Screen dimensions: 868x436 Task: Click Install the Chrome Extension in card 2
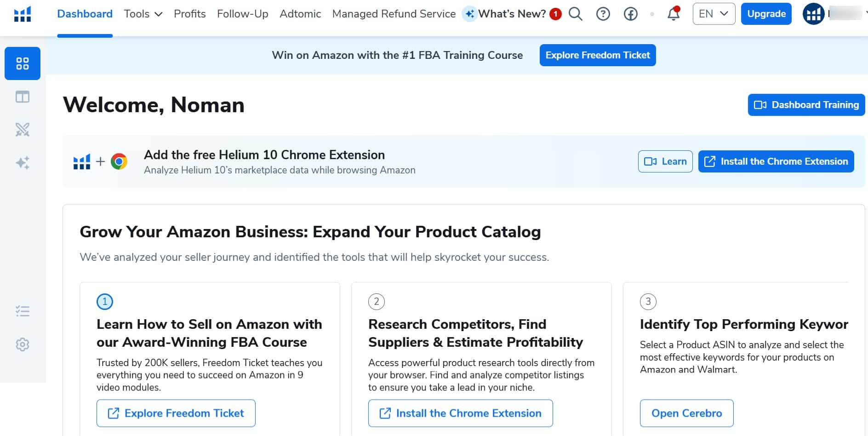[x=461, y=413]
